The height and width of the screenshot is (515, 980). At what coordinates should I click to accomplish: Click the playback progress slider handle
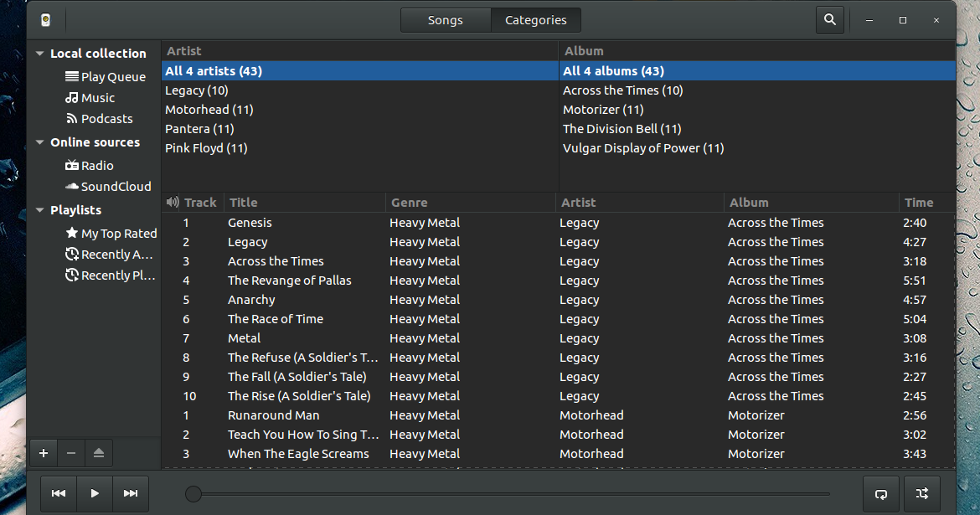pos(193,494)
